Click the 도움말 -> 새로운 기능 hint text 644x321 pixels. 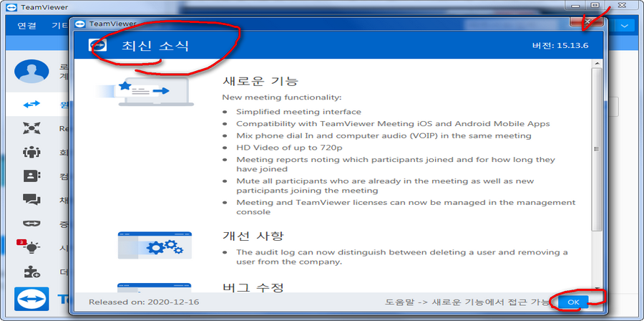coord(467,302)
